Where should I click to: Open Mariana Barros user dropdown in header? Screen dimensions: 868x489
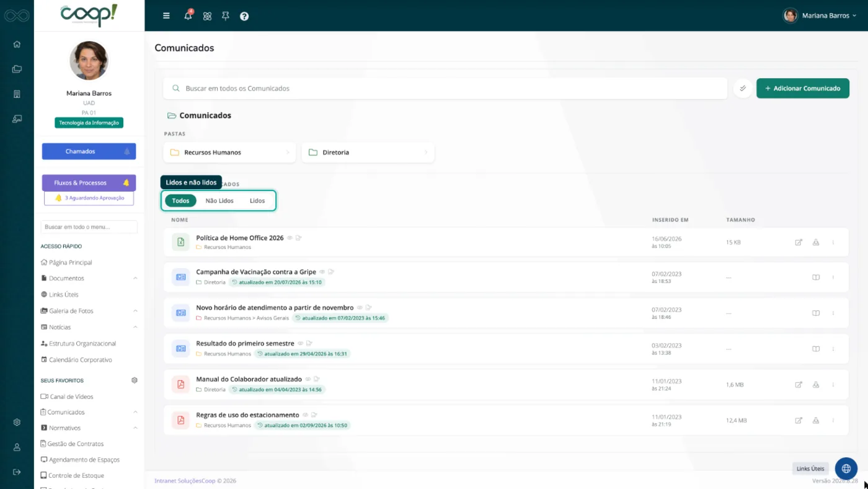tap(820, 16)
